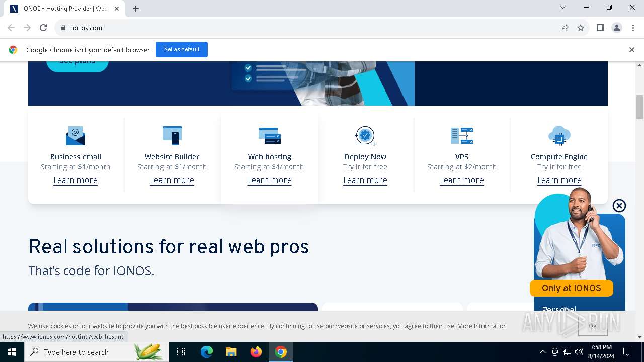Open the network icon in tray
The width and height of the screenshot is (644, 362).
tap(567, 352)
